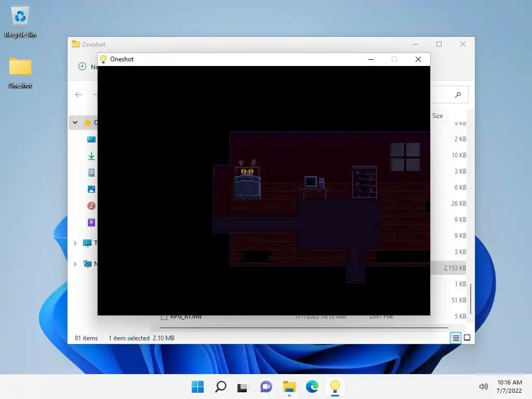Open Desktop shortcut icon in sidebar

pyautogui.click(x=91, y=139)
